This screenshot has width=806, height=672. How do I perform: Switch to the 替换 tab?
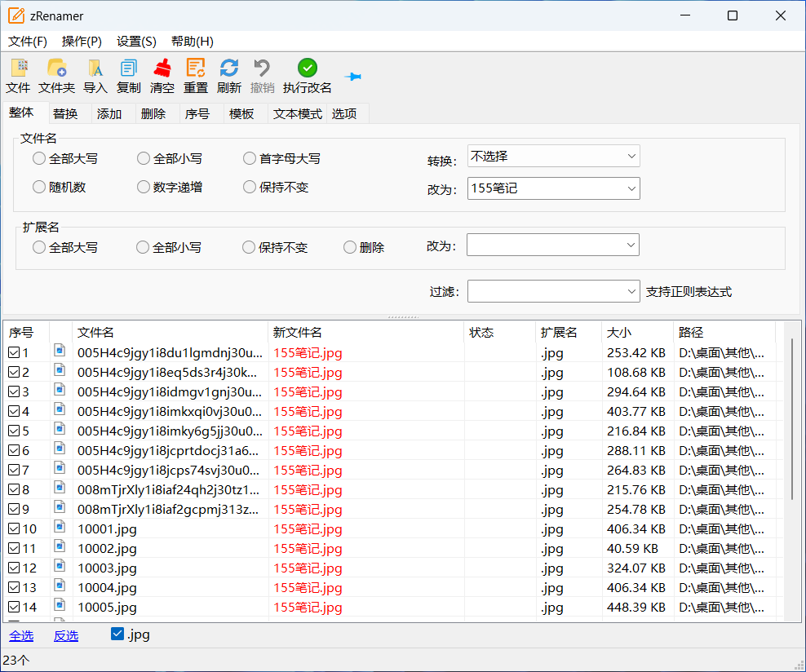click(65, 114)
